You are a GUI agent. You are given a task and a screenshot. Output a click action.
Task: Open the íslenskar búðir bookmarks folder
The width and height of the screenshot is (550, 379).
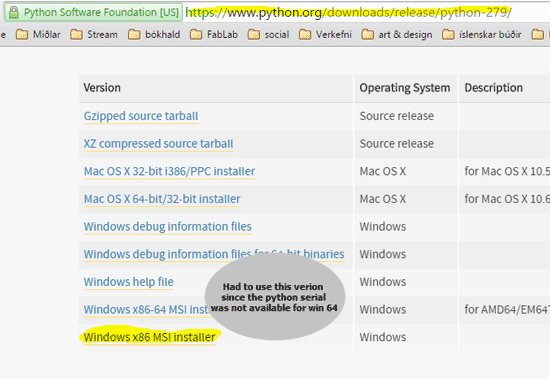click(x=482, y=34)
